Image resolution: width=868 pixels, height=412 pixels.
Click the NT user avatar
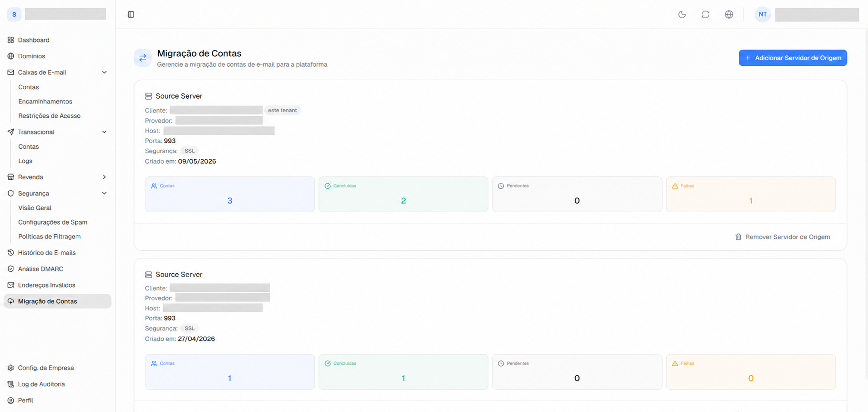coord(763,14)
